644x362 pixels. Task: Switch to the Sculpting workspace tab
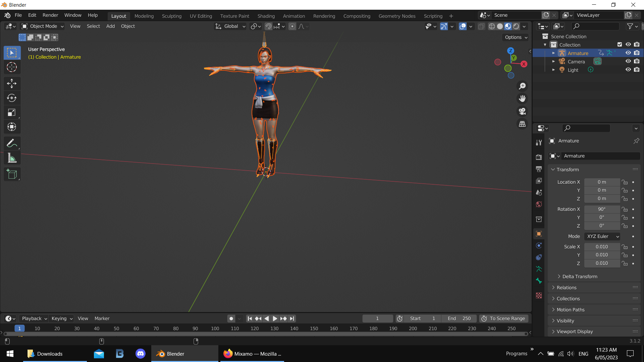point(171,16)
